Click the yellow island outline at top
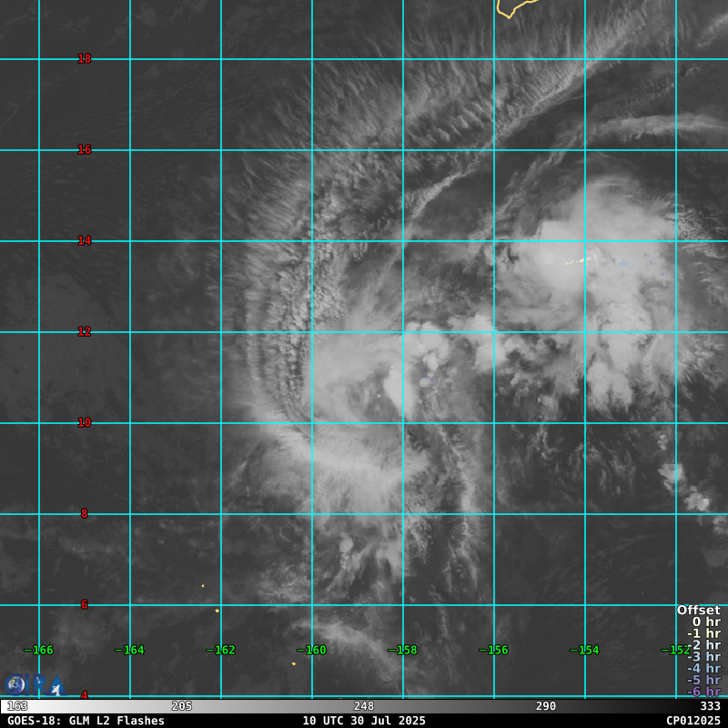728x728 pixels. (515, 7)
